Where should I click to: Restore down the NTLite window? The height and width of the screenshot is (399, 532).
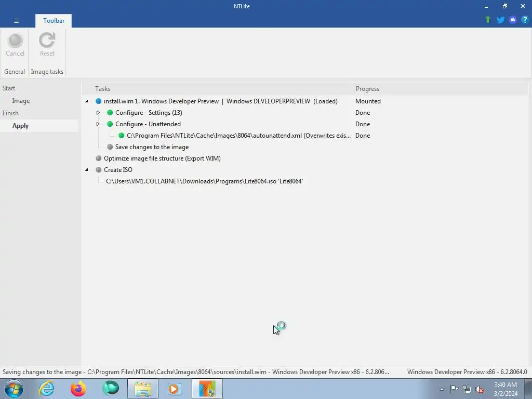505,6
